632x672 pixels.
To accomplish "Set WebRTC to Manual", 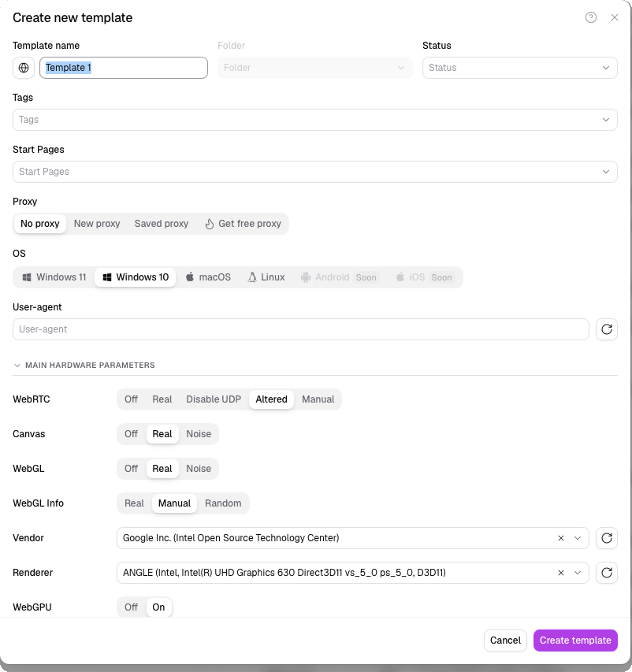I will [x=318, y=399].
